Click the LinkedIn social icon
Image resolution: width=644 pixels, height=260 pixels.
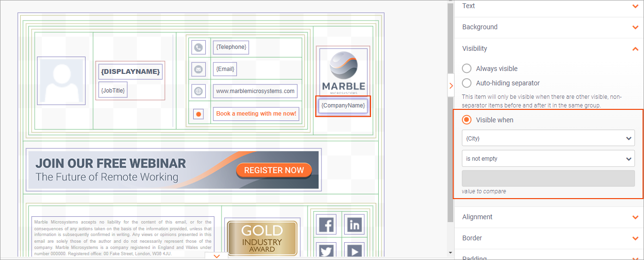point(354,225)
